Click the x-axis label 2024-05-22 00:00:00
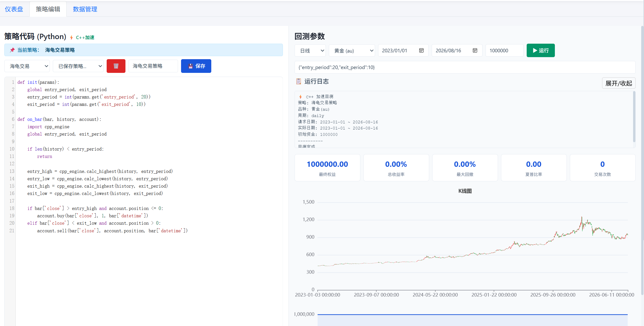 tap(435, 295)
